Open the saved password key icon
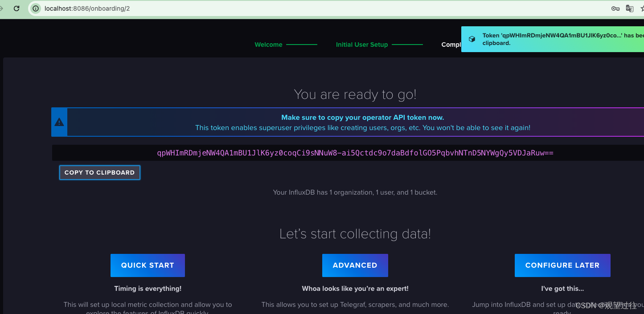Viewport: 644px width, 314px height. [x=615, y=8]
